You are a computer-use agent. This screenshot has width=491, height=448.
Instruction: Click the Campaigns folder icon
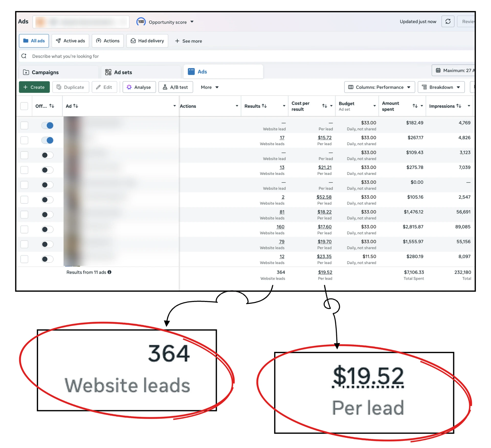[26, 72]
